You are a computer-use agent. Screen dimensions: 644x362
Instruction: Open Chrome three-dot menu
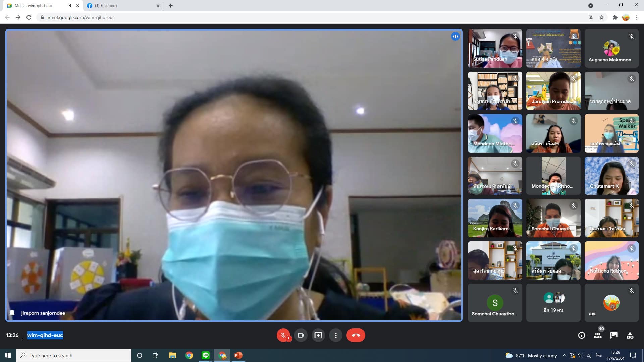[637, 17]
